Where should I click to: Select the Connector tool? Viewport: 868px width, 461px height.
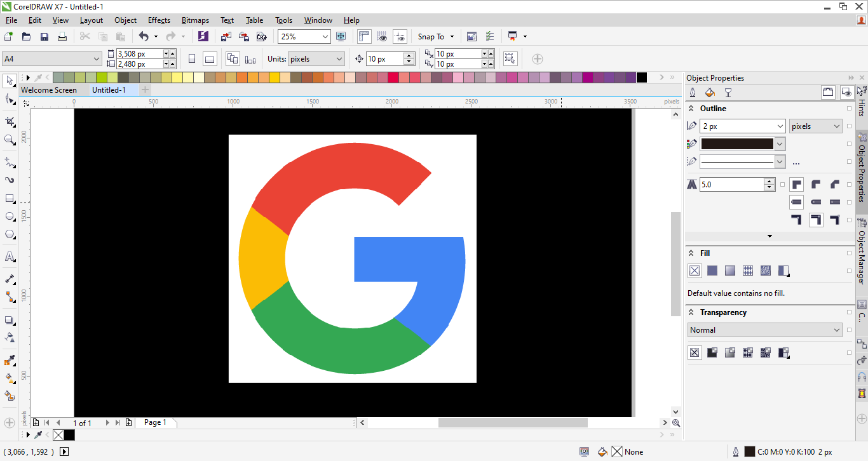click(x=10, y=297)
